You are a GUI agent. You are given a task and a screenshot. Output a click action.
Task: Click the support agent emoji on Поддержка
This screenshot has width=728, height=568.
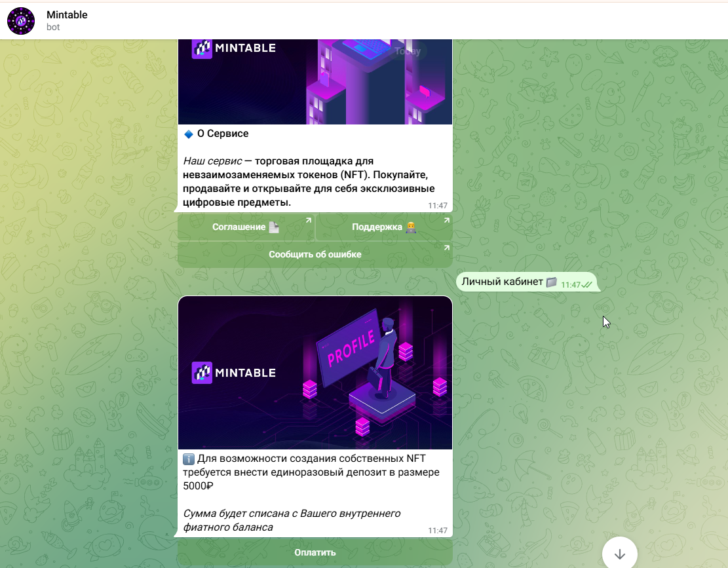(x=410, y=227)
